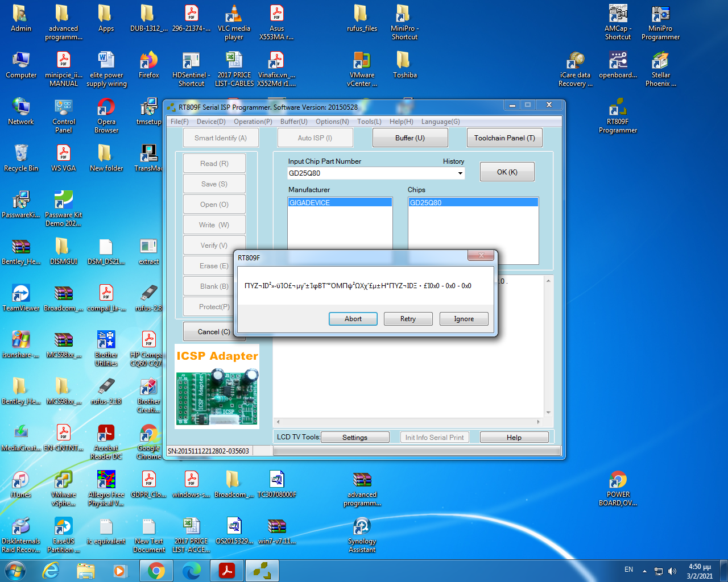
Task: Open the Tools(L) menu
Action: point(369,122)
